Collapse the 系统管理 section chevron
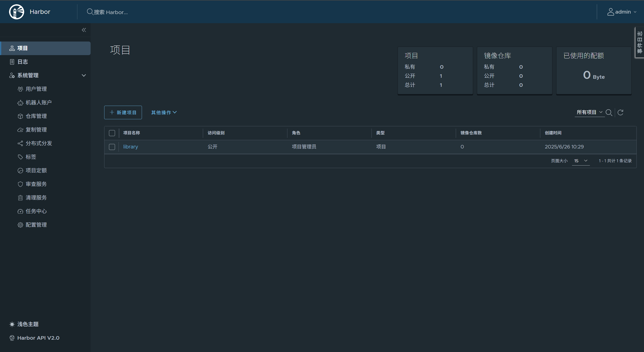This screenshot has width=644, height=352. (84, 75)
